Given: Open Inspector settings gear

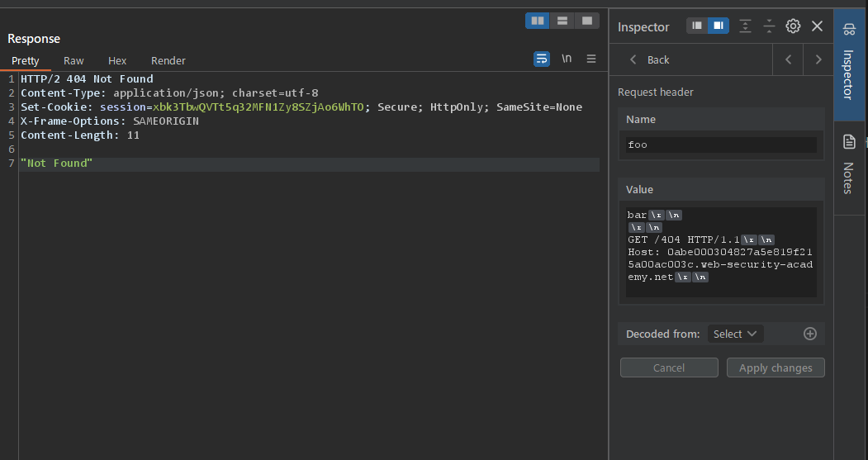Looking at the screenshot, I should 793,26.
